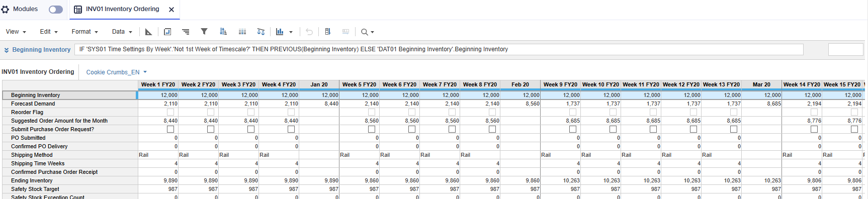Close the INV01 Inventory Ordering tab
Viewport: 868px width, 199px height.
coord(171,10)
